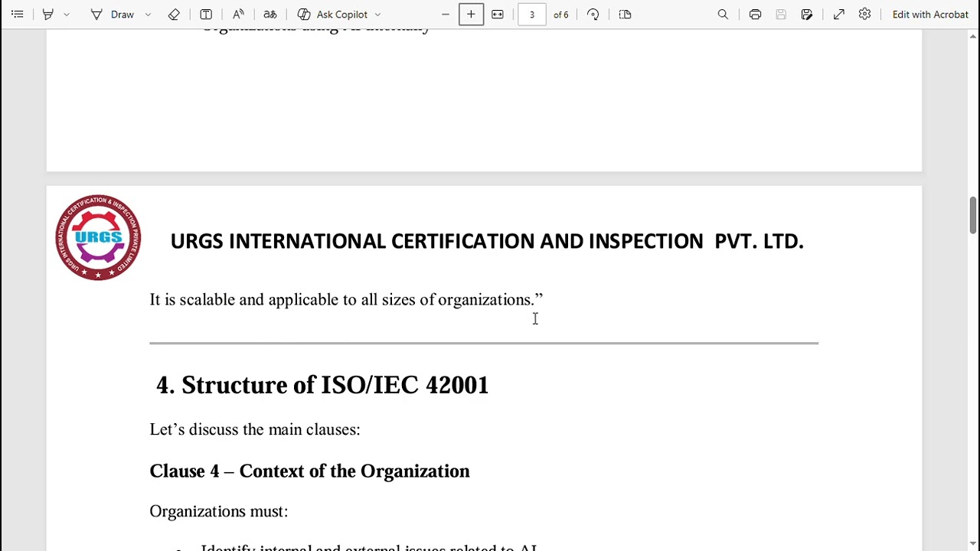Click 'Let's discuss the main clauses:' text
Viewport: 980px width, 551px height.
coord(255,429)
